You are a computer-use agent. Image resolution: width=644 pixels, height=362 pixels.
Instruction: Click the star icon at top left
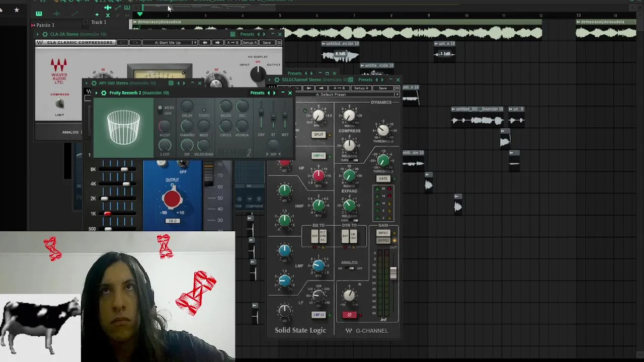tap(17, 10)
